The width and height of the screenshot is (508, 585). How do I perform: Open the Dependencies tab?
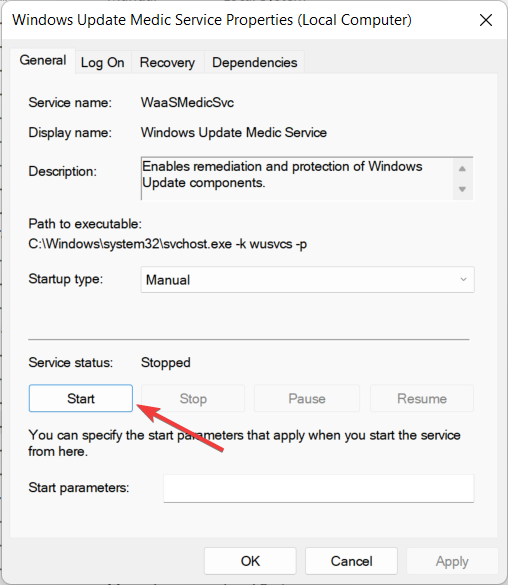click(x=254, y=62)
